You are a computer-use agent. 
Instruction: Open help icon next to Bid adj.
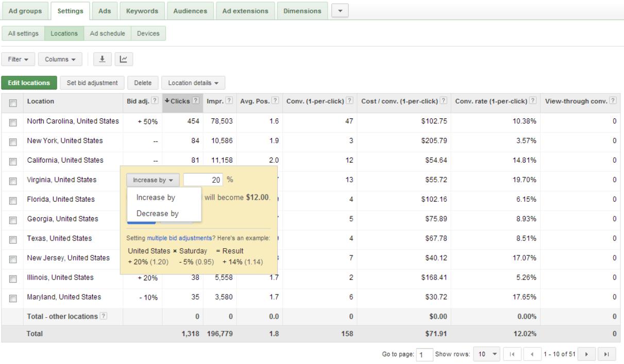coord(155,102)
